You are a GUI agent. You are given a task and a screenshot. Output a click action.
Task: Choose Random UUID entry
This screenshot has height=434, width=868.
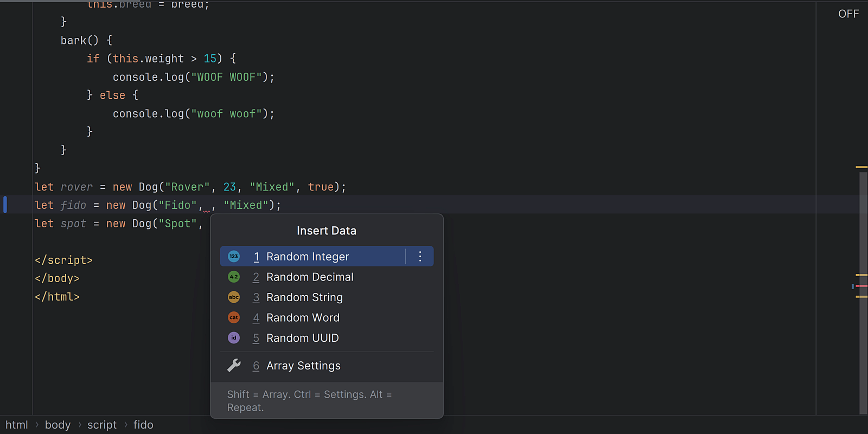point(327,338)
